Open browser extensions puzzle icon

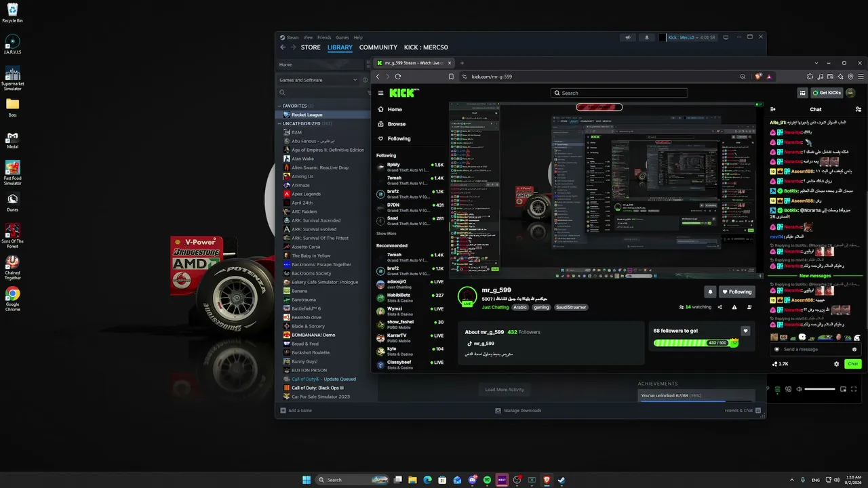tap(810, 77)
